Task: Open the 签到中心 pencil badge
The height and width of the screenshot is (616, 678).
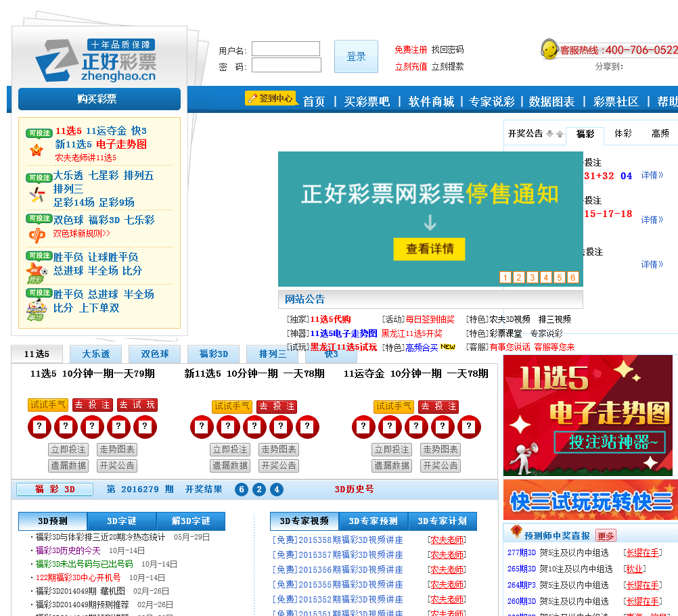Action: click(x=271, y=98)
